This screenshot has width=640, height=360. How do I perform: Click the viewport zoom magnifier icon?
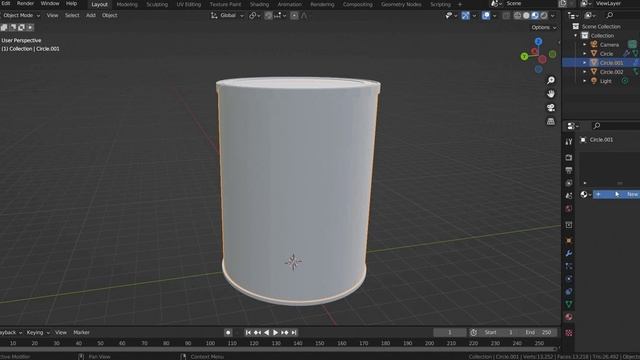[x=551, y=80]
